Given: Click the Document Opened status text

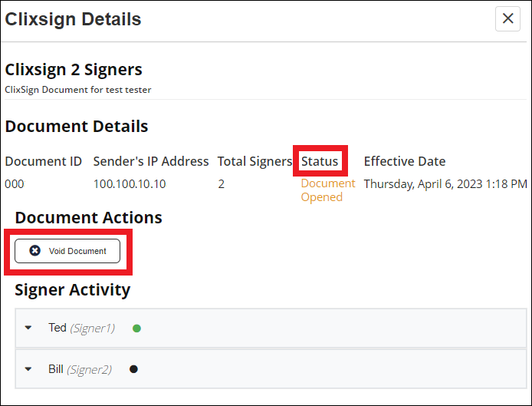Looking at the screenshot, I should (327, 190).
